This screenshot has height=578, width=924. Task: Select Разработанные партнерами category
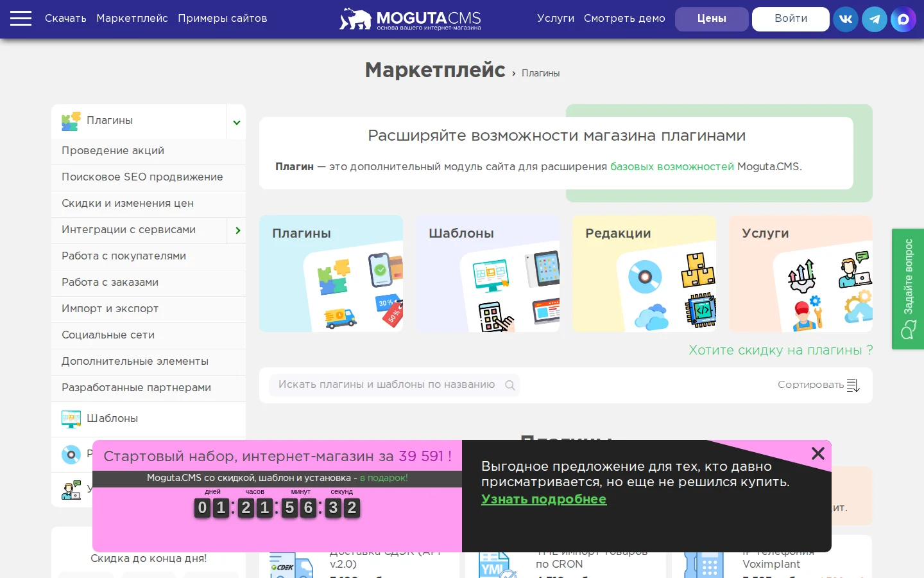click(148, 388)
